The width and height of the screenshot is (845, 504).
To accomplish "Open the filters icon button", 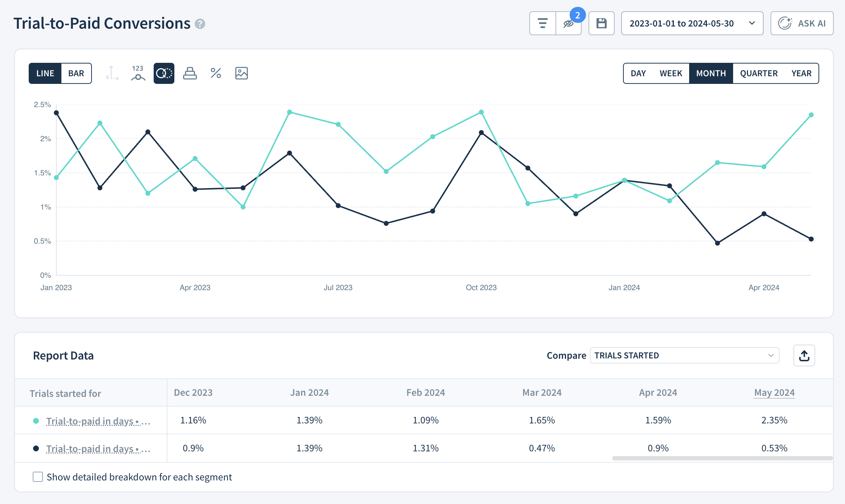I will click(542, 23).
